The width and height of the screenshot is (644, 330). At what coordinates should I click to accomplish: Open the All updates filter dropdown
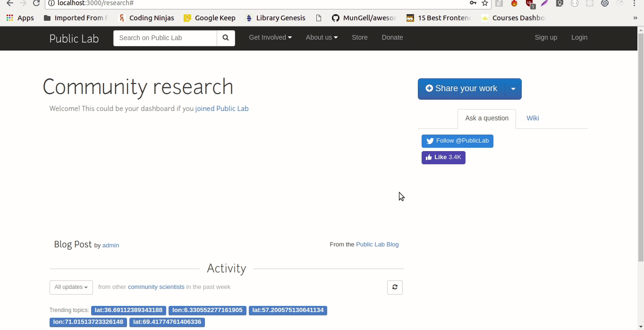point(71,287)
